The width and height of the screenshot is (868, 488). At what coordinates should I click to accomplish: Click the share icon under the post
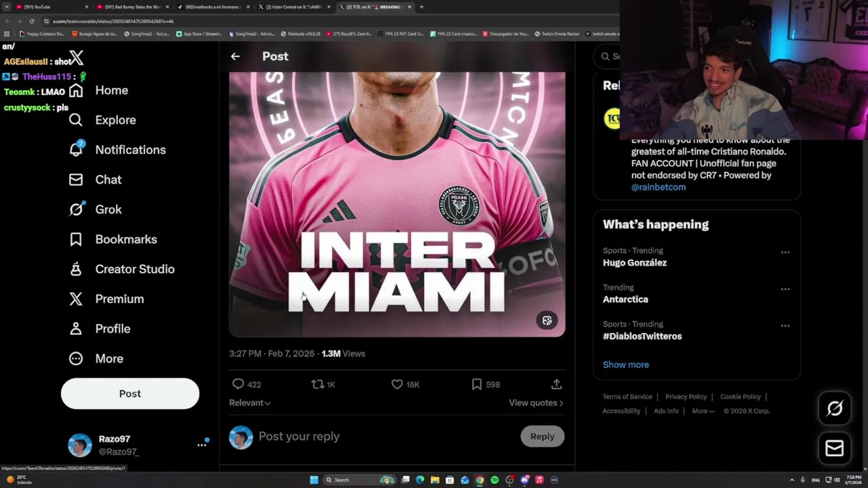coord(556,384)
